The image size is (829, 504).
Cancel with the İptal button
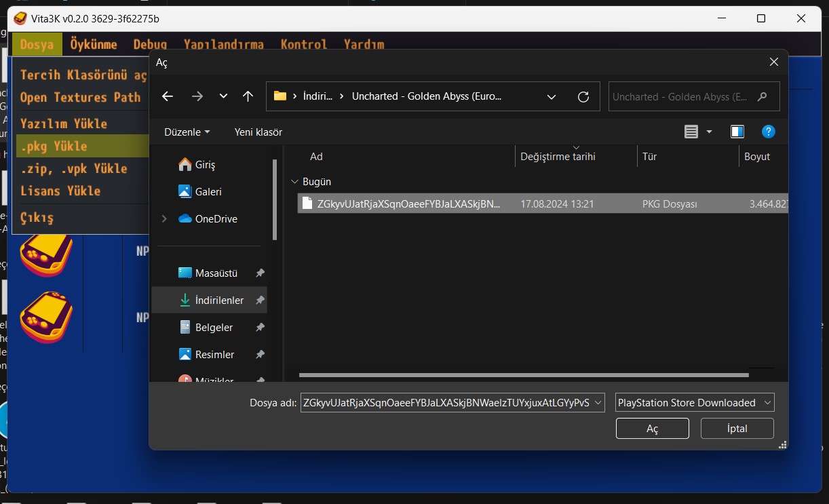point(737,428)
